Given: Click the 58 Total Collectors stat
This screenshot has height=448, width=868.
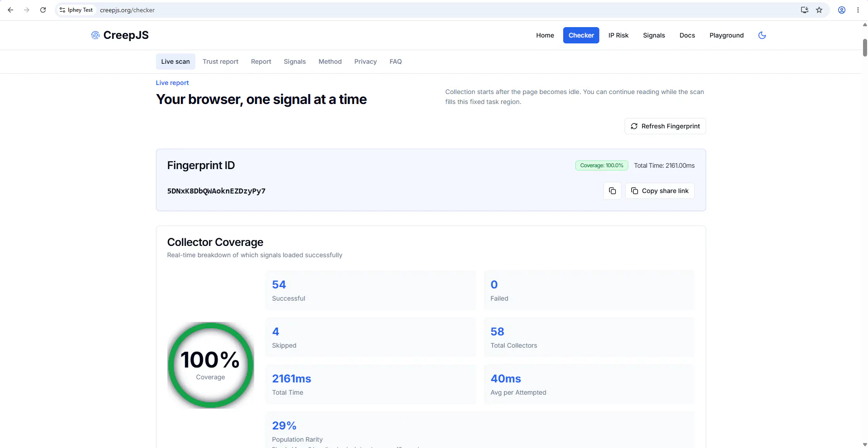Looking at the screenshot, I should [x=589, y=337].
